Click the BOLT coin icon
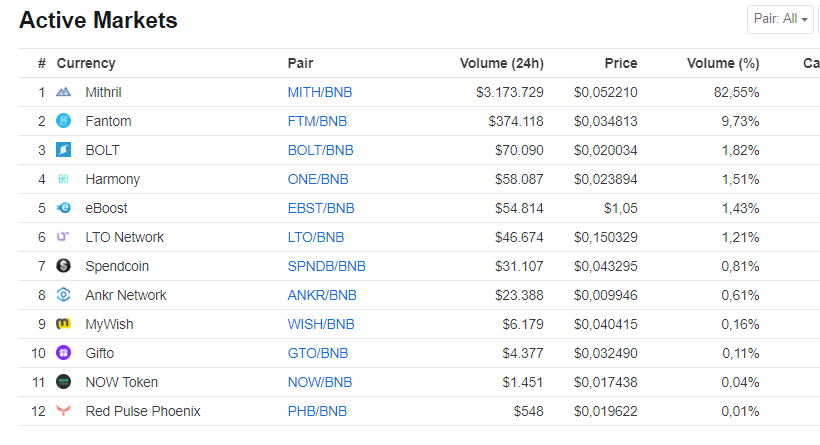 [x=63, y=150]
